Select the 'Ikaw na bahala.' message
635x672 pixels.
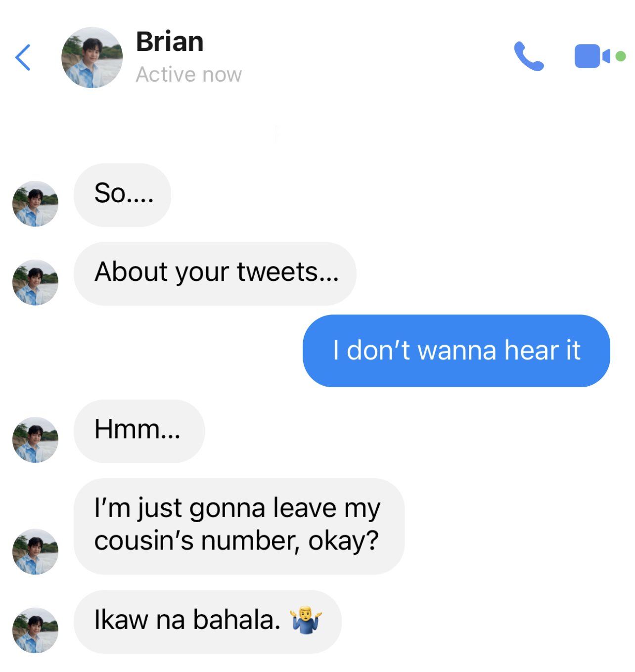click(208, 621)
